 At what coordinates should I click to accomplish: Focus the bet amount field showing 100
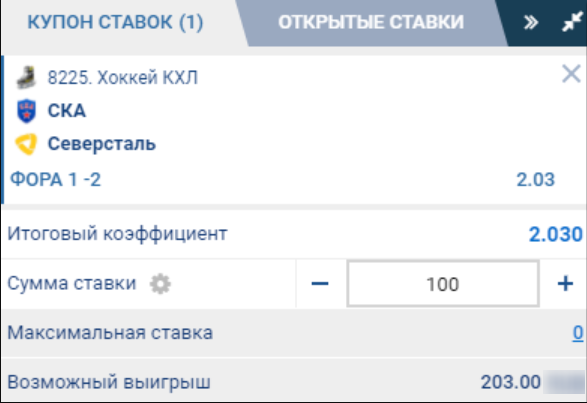[x=443, y=284]
